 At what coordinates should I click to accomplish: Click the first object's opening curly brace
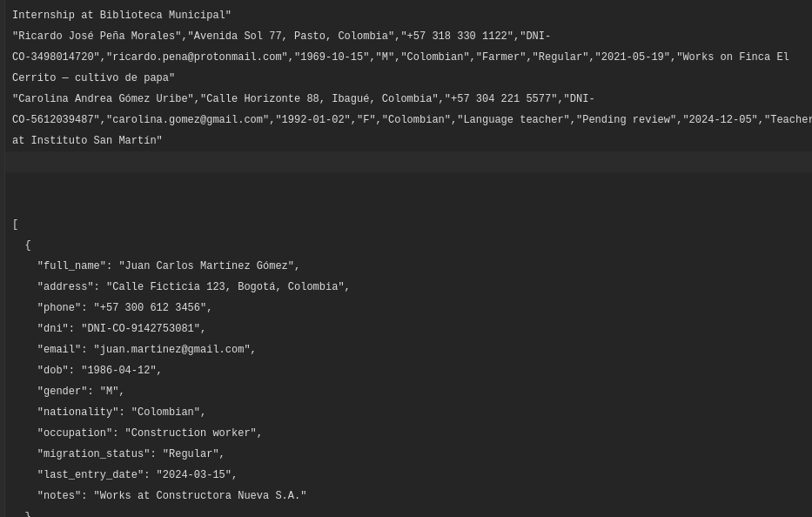tap(28, 245)
